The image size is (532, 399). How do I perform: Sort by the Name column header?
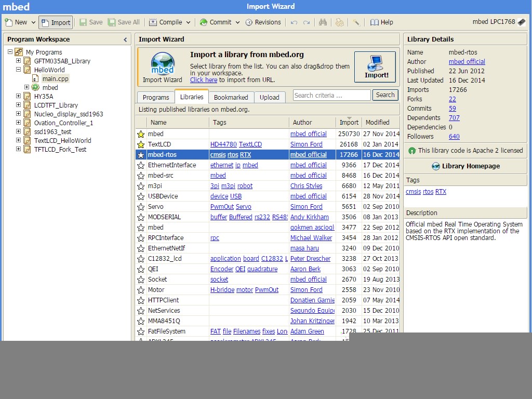click(x=178, y=123)
